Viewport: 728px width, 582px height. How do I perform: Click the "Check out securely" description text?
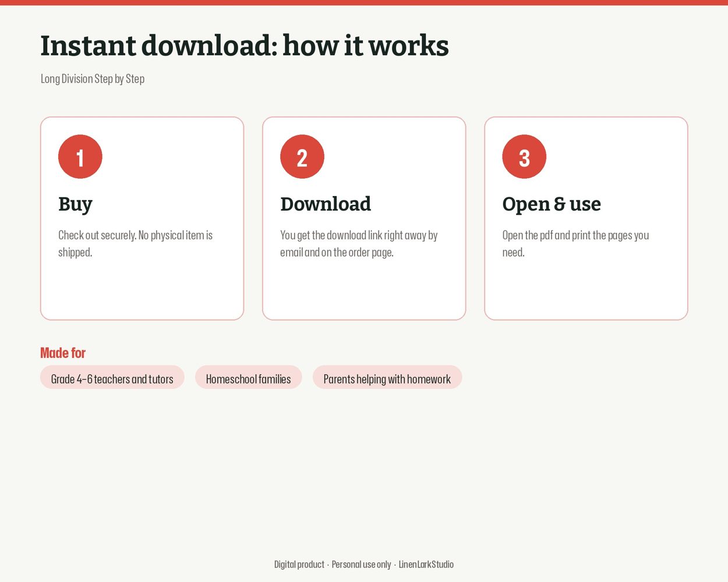(135, 243)
